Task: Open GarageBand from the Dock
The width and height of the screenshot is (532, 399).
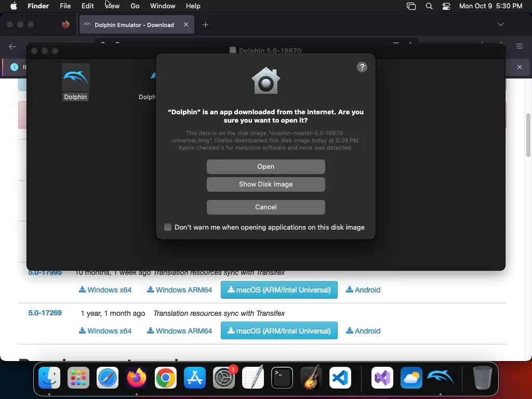Action: (x=311, y=378)
